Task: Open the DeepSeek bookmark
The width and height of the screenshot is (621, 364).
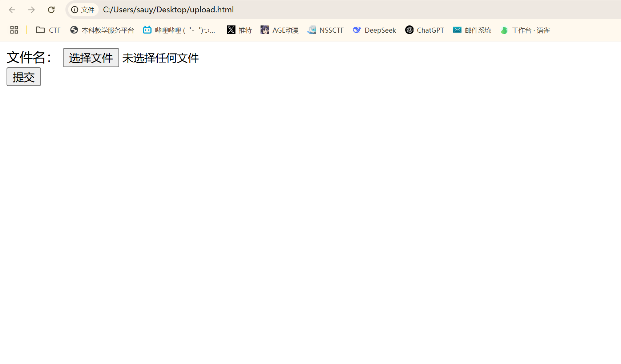Action: point(374,30)
